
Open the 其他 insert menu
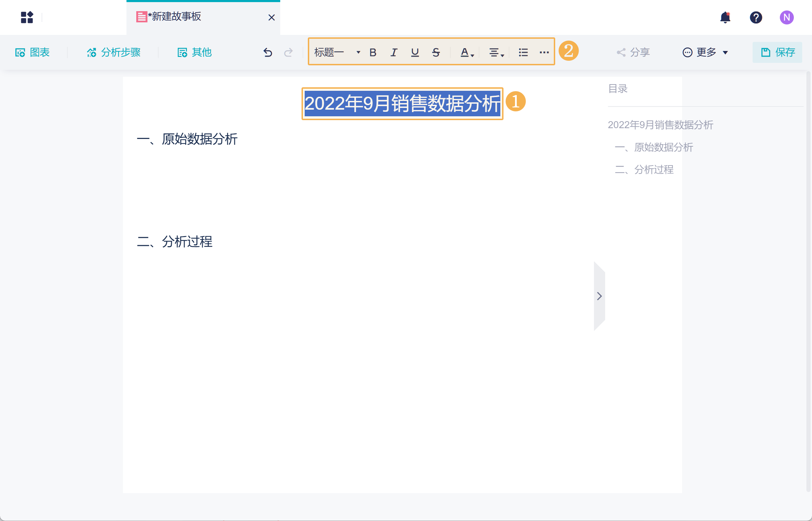[195, 52]
